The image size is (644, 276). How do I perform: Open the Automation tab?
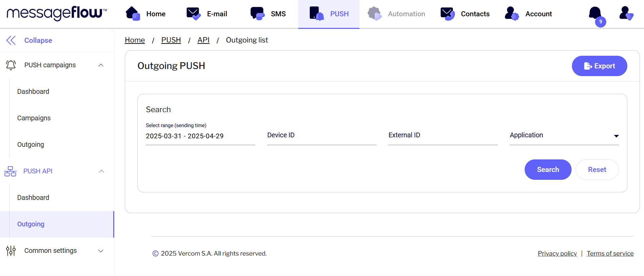pos(396,14)
